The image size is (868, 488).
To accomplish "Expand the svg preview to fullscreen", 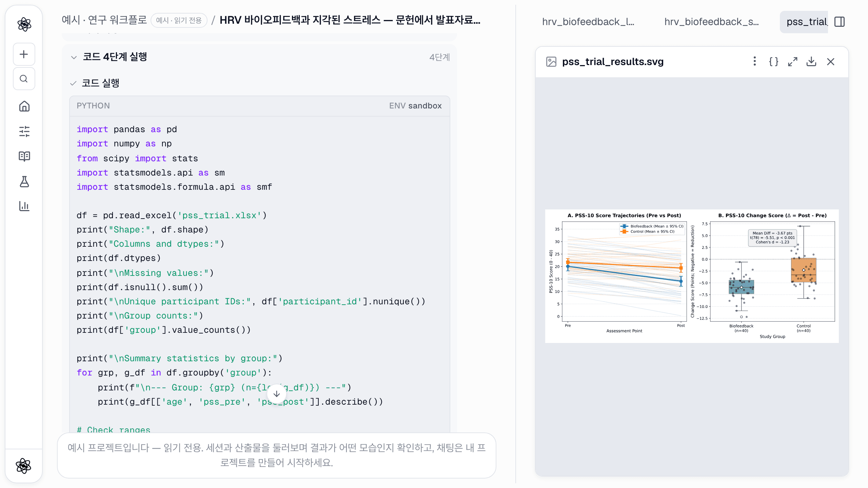I will point(792,62).
